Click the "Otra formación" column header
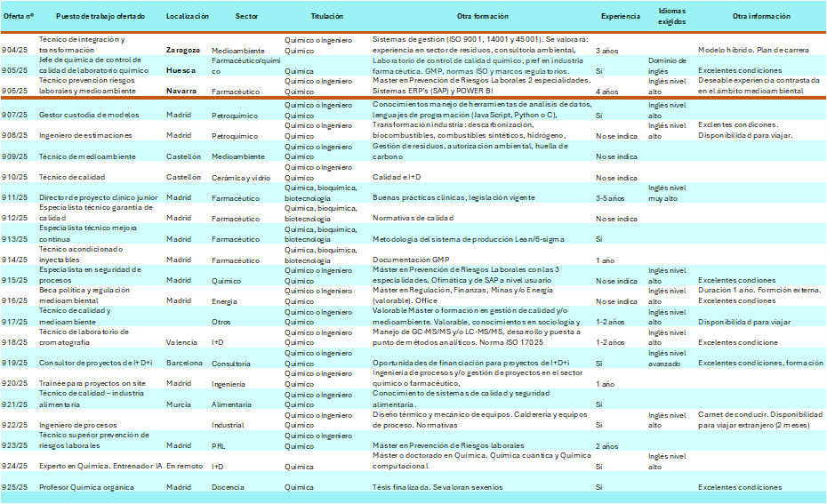Screen dimensions: 827x504 click(x=483, y=17)
